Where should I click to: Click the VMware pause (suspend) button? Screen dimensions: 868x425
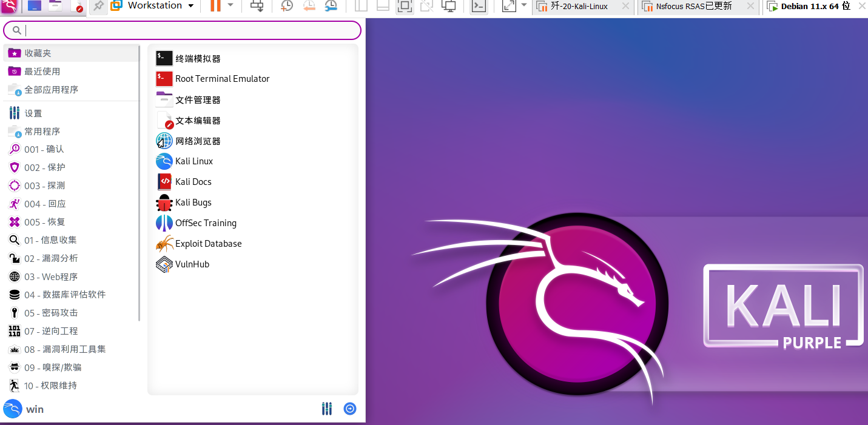pyautogui.click(x=215, y=6)
